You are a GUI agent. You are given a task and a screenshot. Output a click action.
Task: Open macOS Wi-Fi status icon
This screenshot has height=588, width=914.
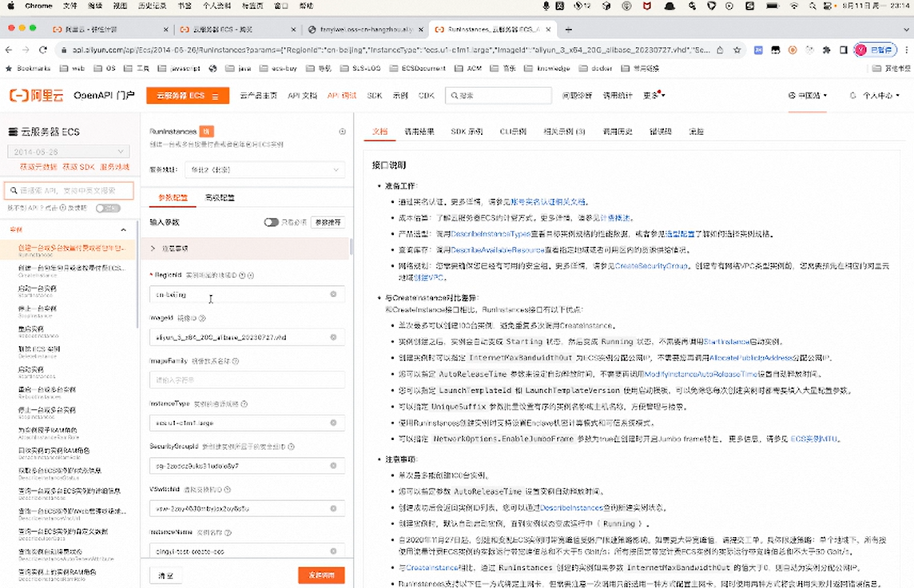tap(794, 6)
